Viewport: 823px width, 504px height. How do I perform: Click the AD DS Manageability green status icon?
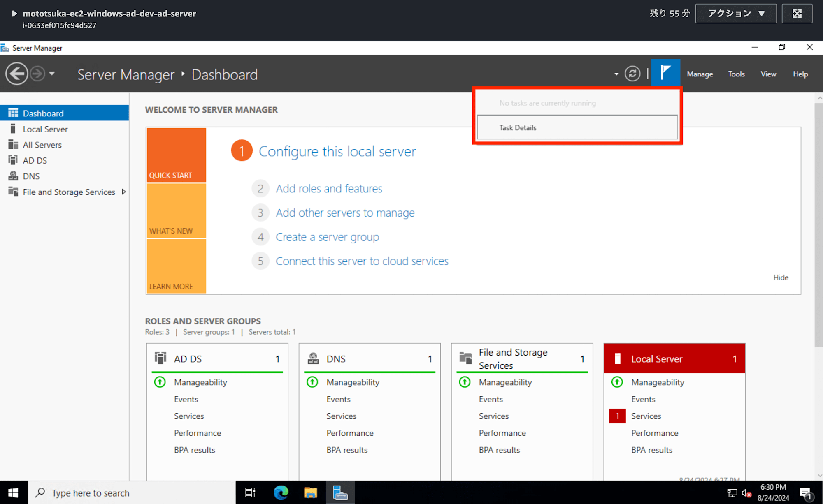[160, 382]
